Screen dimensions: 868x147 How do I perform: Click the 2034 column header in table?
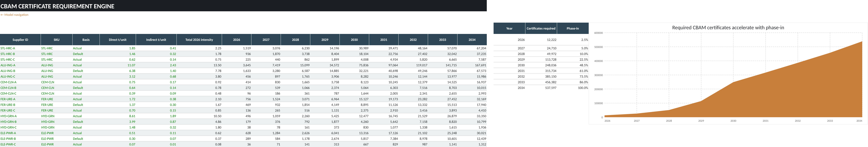[472, 40]
